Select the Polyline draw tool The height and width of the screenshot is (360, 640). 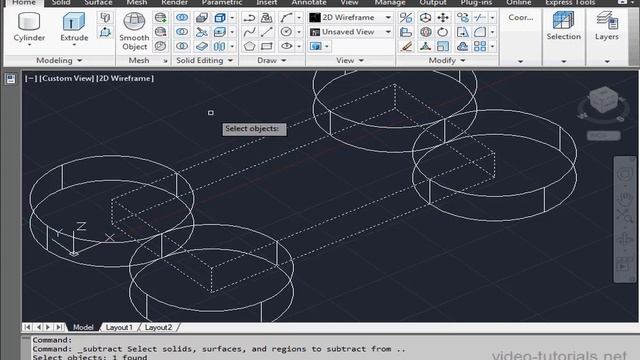tap(249, 18)
